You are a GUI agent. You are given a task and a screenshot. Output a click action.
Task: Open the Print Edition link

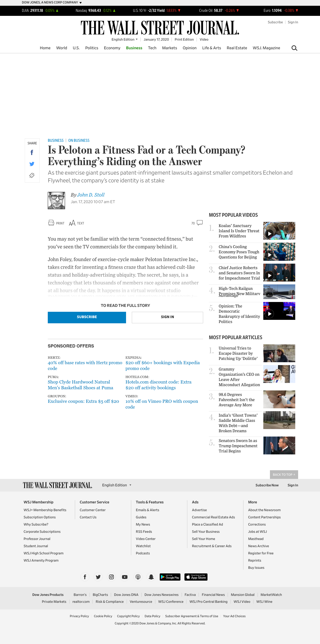(x=184, y=39)
